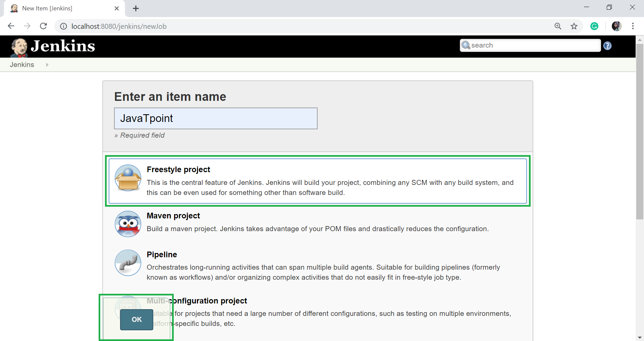Click the "Enter an item name" heading
This screenshot has height=341, width=644.
pyautogui.click(x=170, y=97)
